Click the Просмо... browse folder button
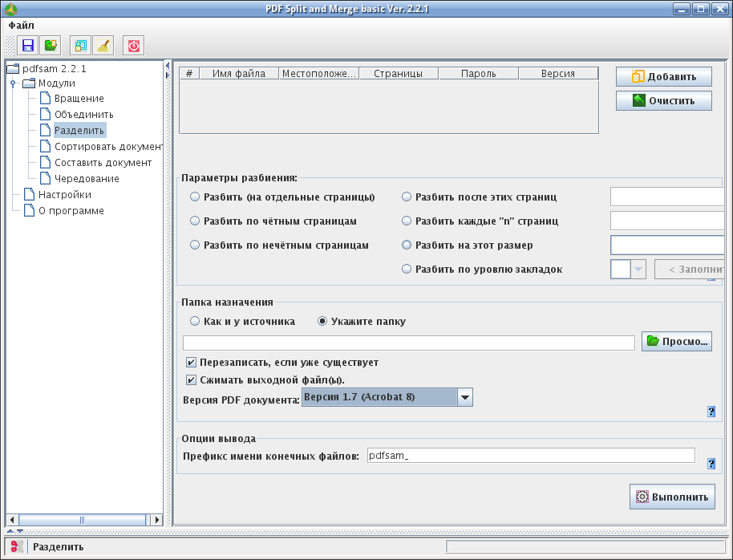733x560 pixels. [x=677, y=342]
